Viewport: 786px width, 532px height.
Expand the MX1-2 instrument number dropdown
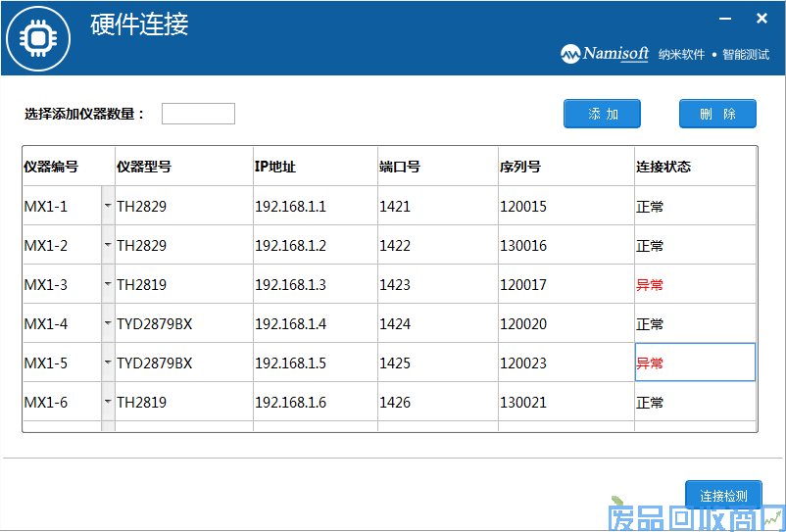point(108,245)
